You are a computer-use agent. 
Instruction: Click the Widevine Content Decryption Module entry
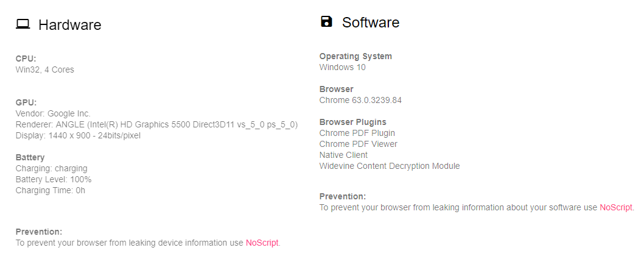click(x=390, y=166)
